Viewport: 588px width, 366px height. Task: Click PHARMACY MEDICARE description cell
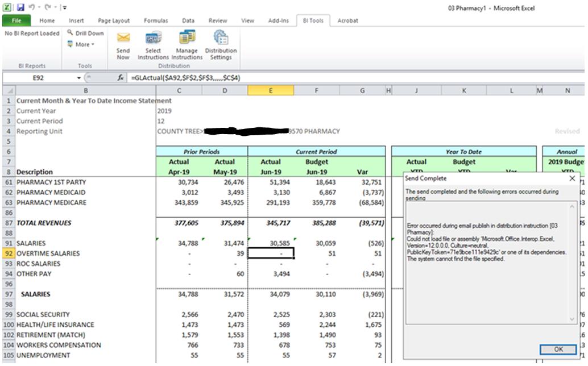tap(51, 203)
